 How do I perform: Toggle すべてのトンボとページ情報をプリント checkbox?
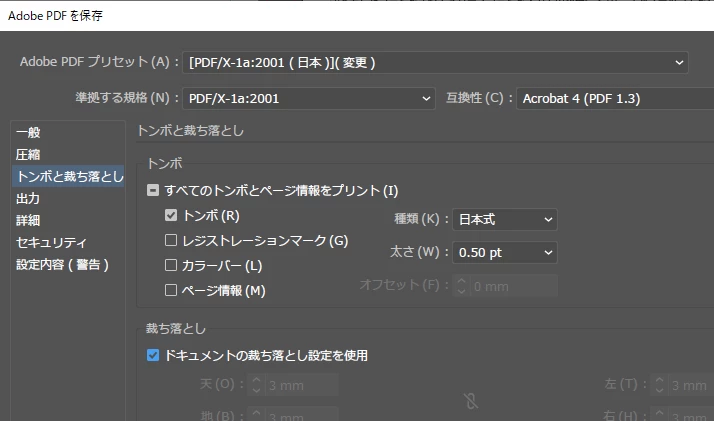(x=153, y=190)
